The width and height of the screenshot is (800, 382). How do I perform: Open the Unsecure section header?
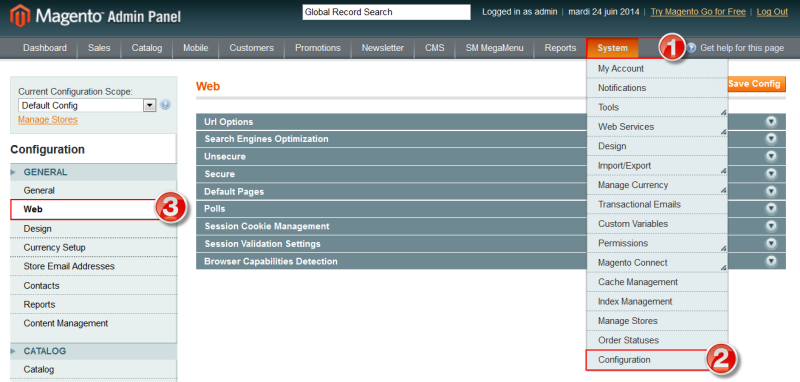coord(491,156)
